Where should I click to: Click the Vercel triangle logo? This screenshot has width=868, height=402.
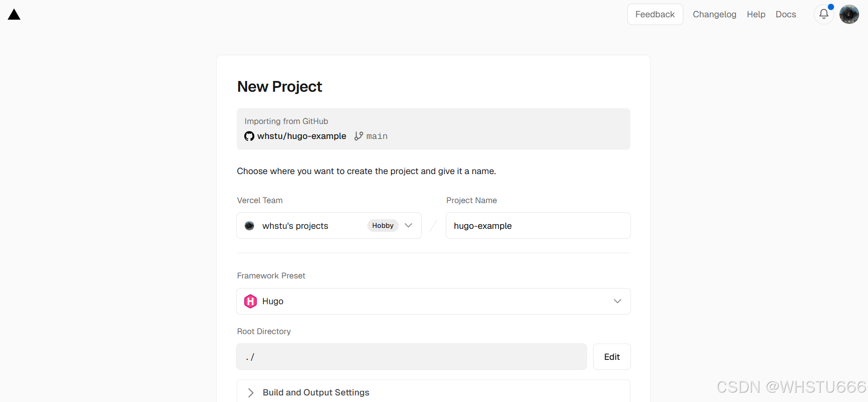click(14, 15)
